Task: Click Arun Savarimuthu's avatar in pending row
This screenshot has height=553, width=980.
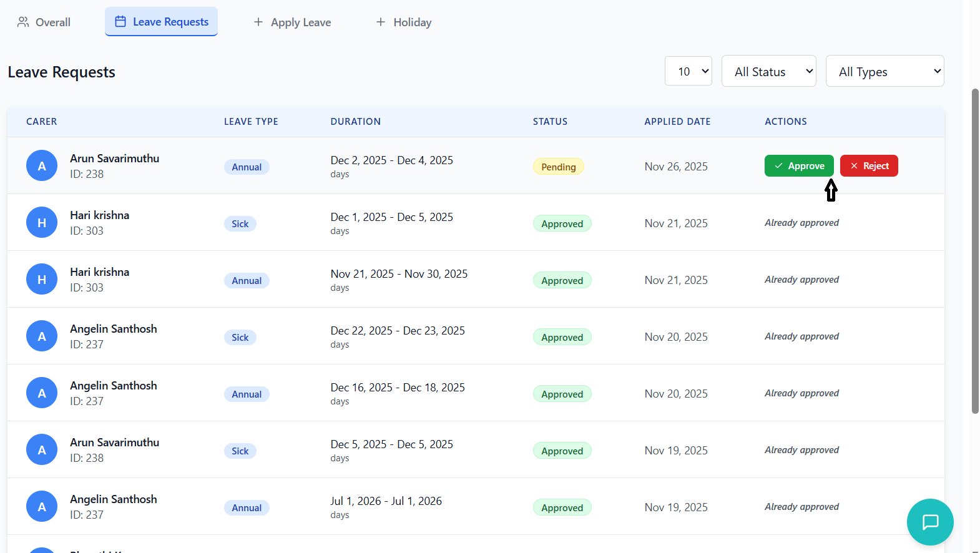Action: click(42, 166)
